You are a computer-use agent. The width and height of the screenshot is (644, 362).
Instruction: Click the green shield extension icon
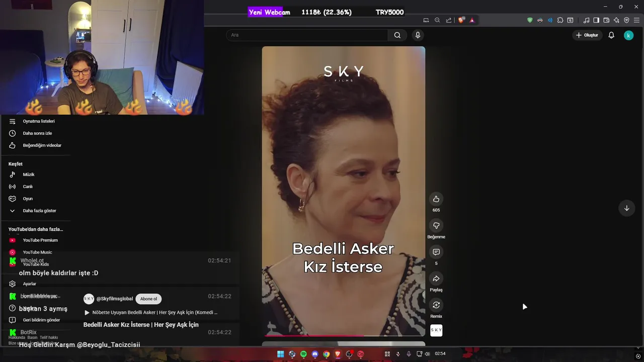pos(530,20)
